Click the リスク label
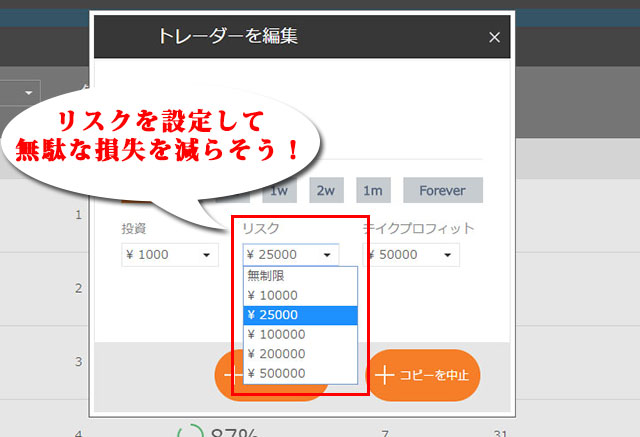Viewport: 640px width, 437px height. tap(261, 228)
